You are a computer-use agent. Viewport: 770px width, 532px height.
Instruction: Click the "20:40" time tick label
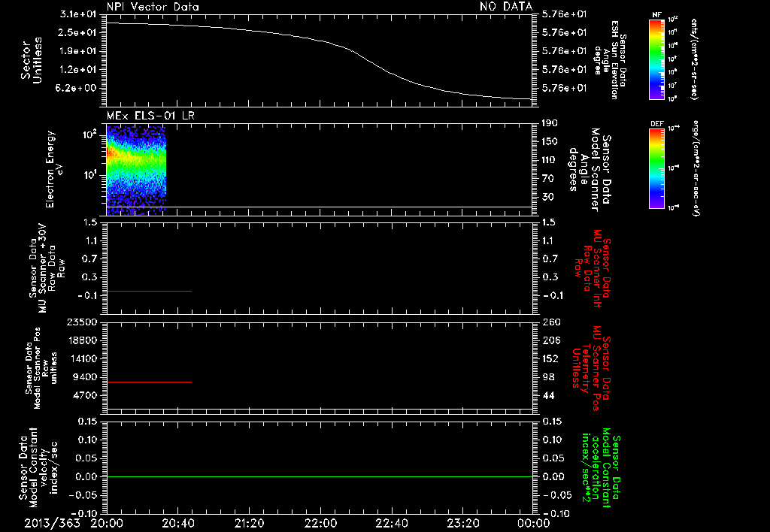pyautogui.click(x=177, y=523)
